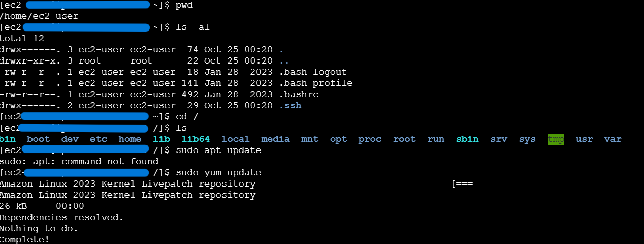Click the highlighted tmp directory name
Screen dimensions: 644x244
pyautogui.click(x=556, y=139)
